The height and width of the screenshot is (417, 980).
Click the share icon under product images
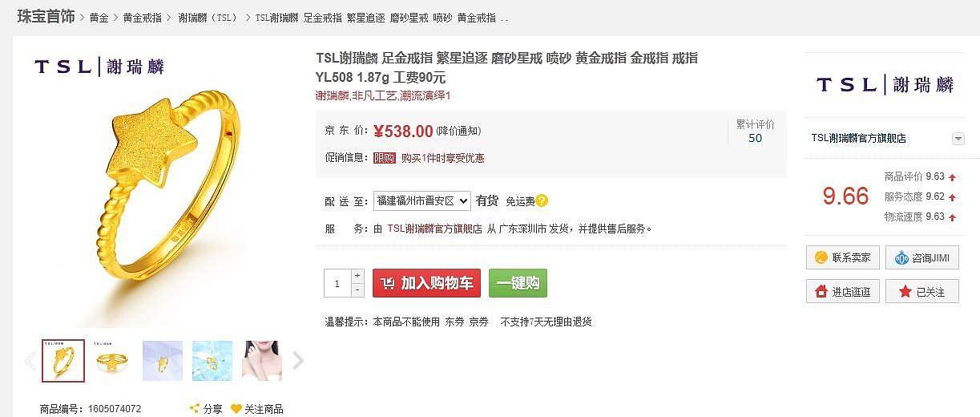(194, 409)
